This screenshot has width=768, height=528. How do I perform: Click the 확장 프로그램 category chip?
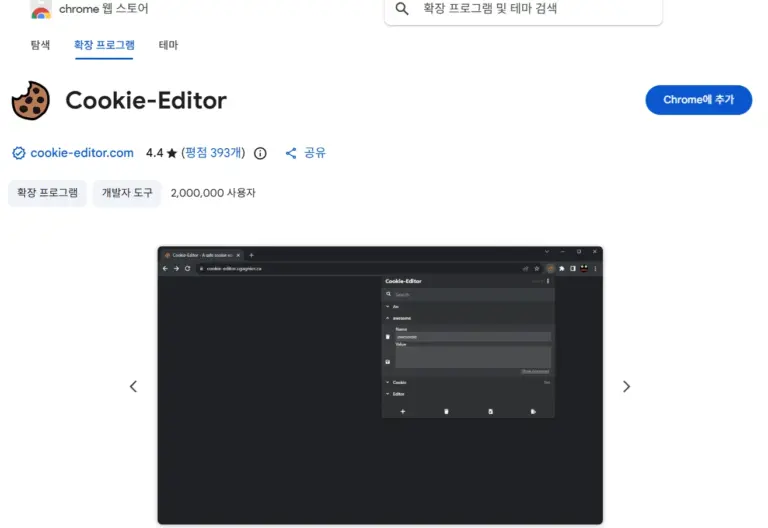pyautogui.click(x=47, y=193)
